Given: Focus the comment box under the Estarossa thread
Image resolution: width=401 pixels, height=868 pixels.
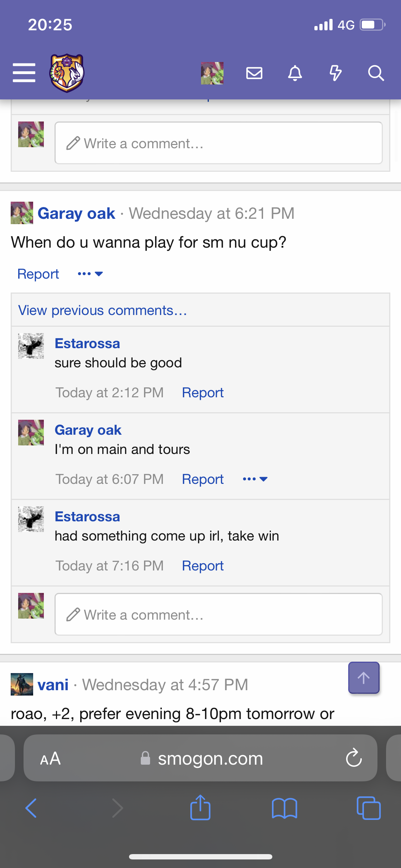Looking at the screenshot, I should 219,614.
